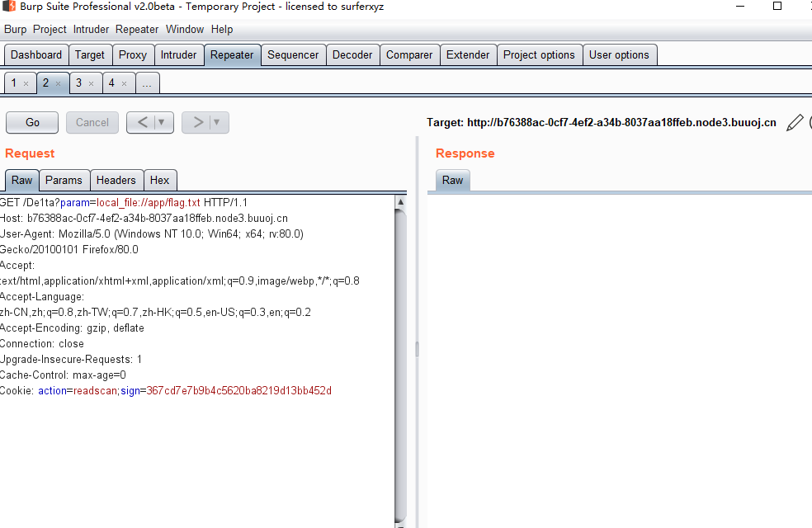
Task: Switch to the Proxy tab
Action: pos(133,55)
